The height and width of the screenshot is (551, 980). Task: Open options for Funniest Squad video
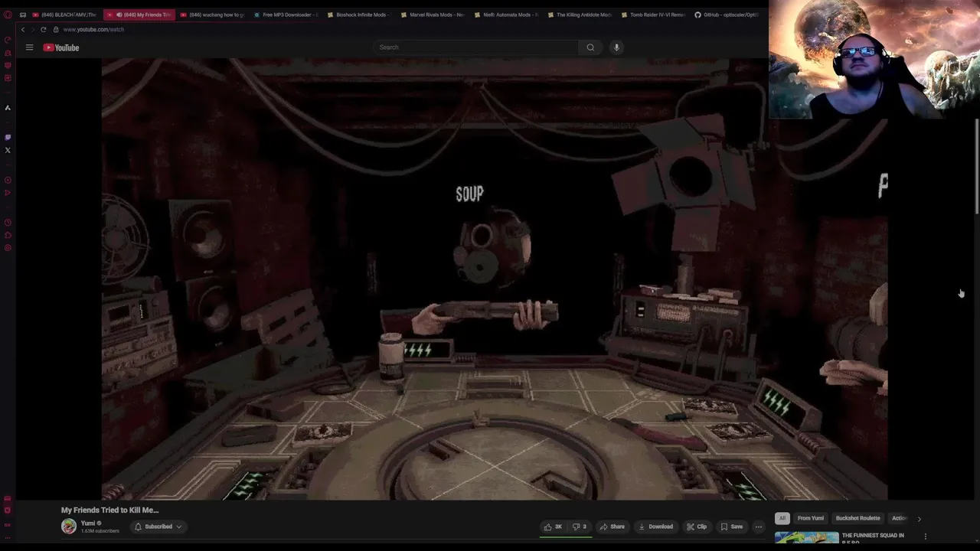(925, 536)
